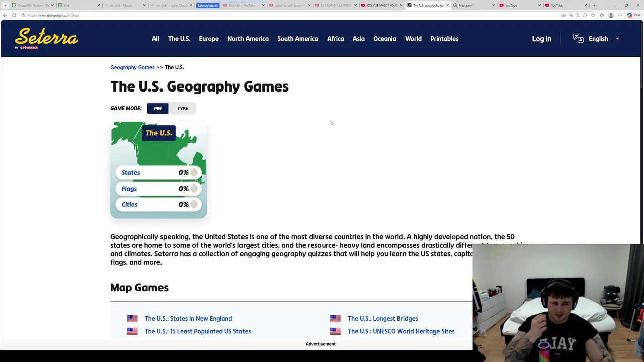Viewport: 644px width, 362px height.
Task: Click the Seterra logo
Action: click(x=46, y=38)
